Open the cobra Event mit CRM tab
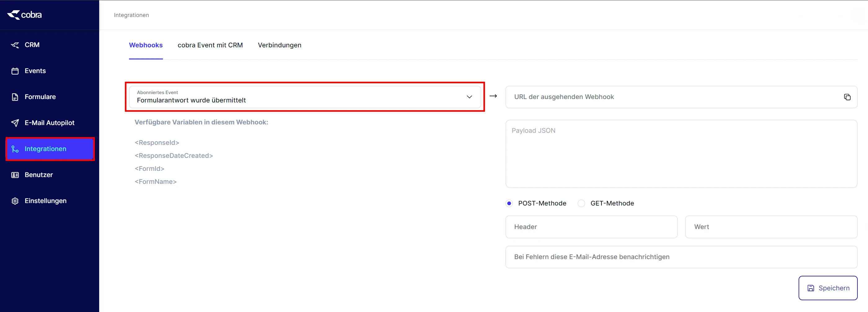This screenshot has height=312, width=868. coord(210,45)
